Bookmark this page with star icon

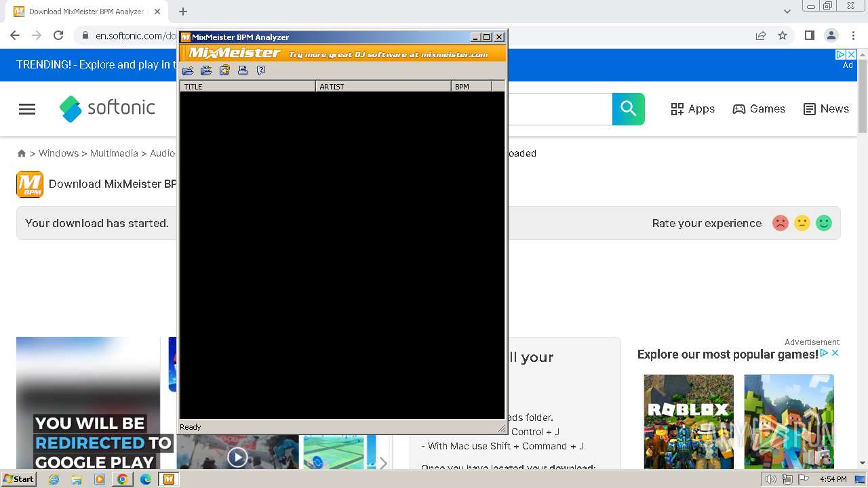pos(783,35)
